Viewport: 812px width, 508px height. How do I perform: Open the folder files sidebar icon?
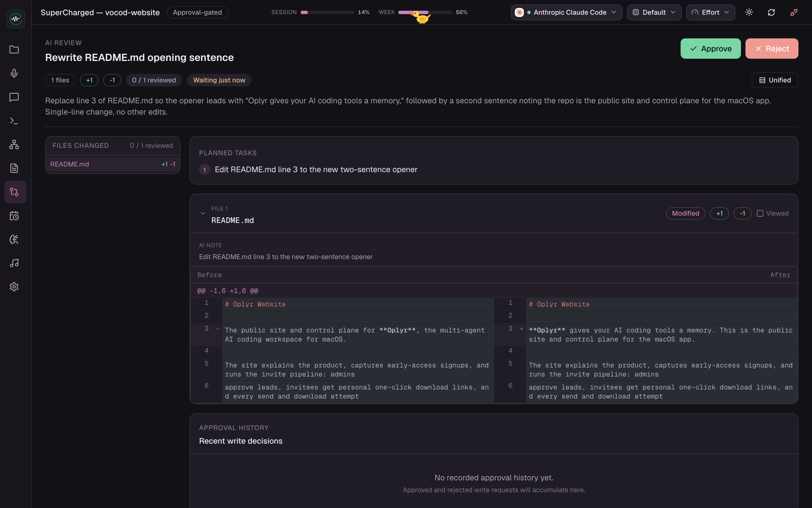pyautogui.click(x=14, y=50)
